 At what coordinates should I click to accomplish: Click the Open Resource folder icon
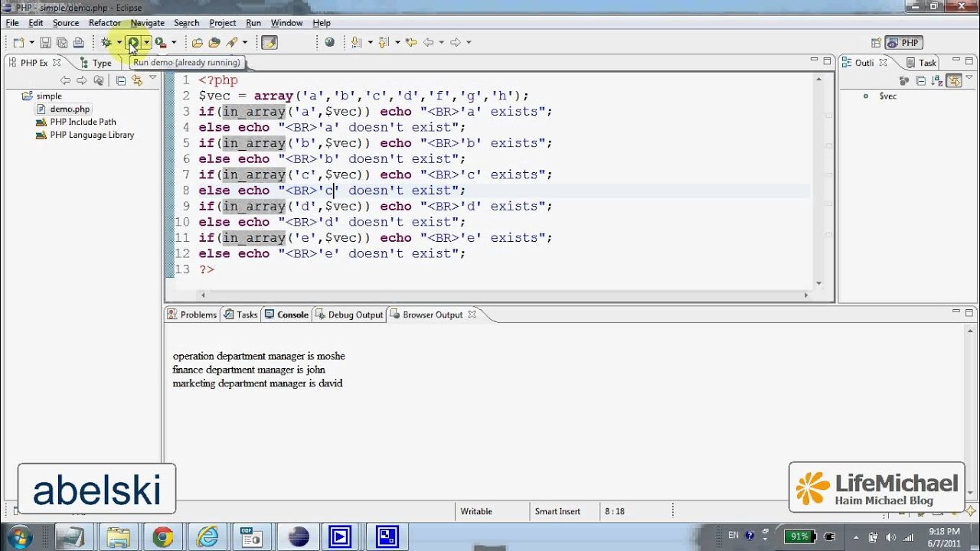pos(214,43)
